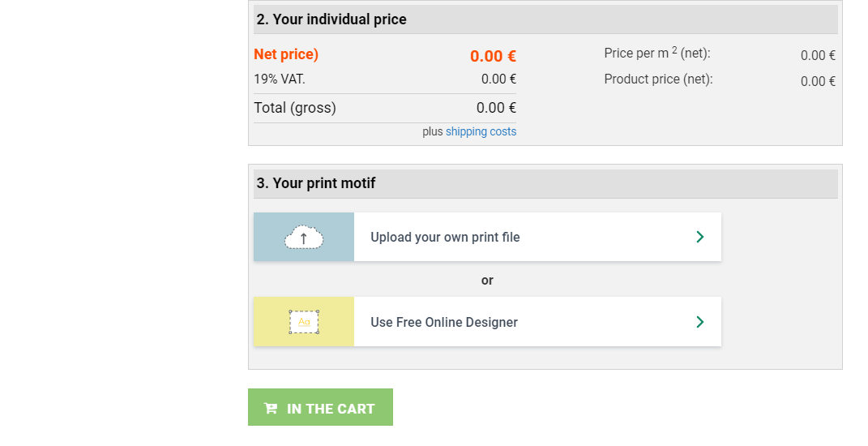Expand the Free Online Designer chevron
Viewport: 868px width, 446px height.
[x=700, y=322]
